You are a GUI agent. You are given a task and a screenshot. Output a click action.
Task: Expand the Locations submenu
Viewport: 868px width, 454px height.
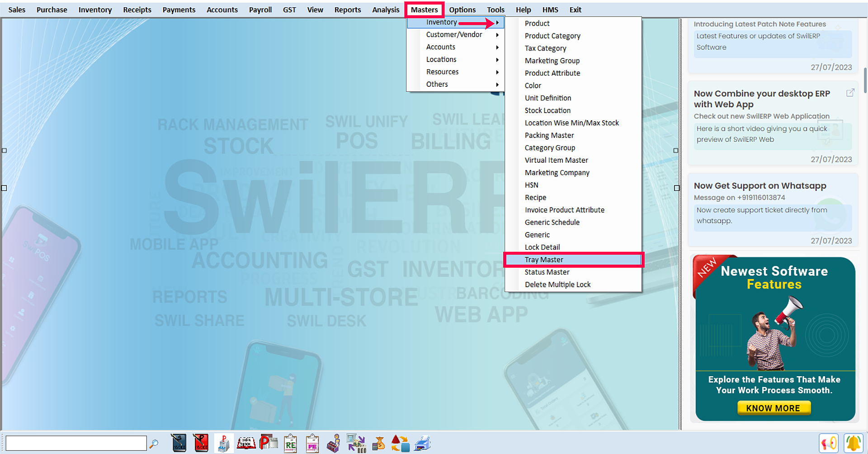[456, 60]
